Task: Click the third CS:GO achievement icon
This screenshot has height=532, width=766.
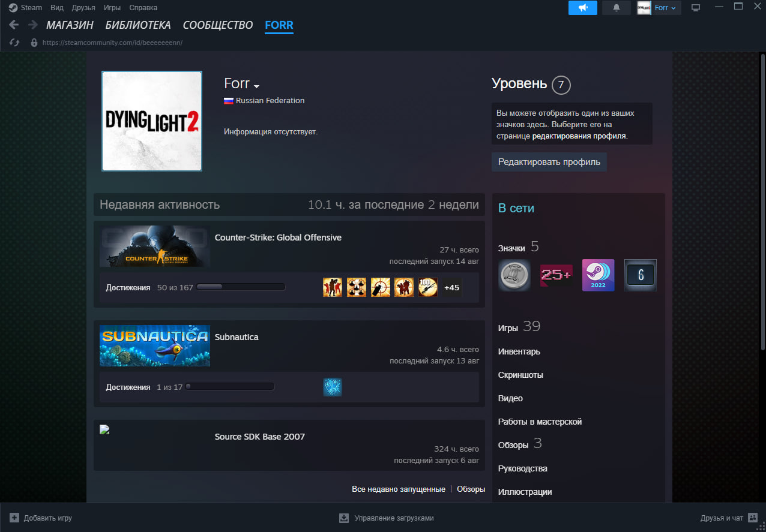Action: pos(381,287)
